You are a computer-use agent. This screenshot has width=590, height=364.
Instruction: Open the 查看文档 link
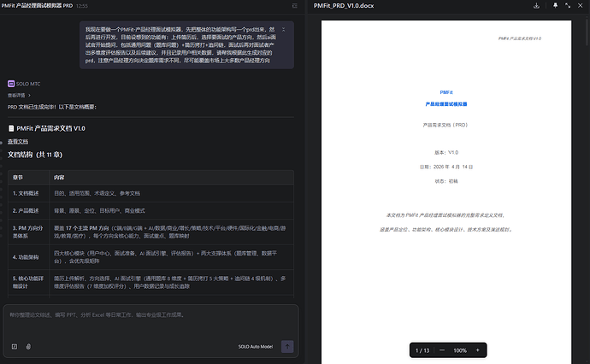tap(18, 141)
